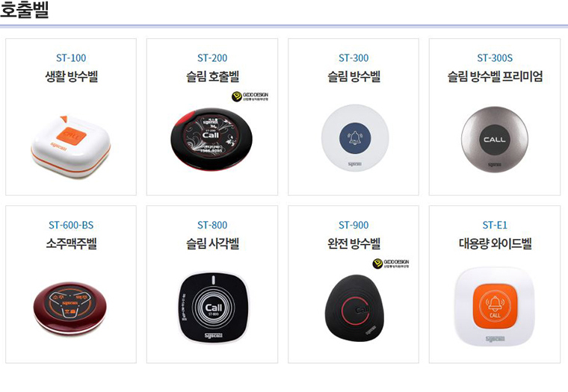Click the Good Design badge on ST-900
Image resolution: width=568 pixels, height=392 pixels.
coord(391,264)
